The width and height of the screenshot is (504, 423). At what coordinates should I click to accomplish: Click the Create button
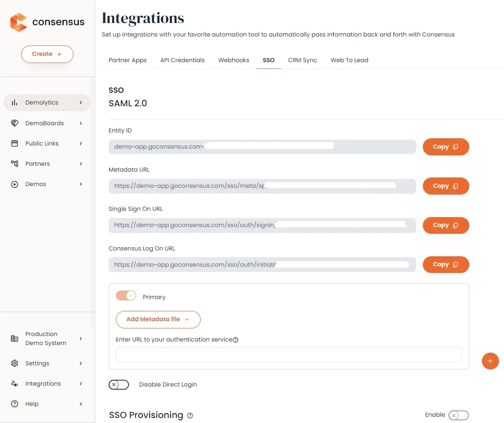[x=47, y=54]
